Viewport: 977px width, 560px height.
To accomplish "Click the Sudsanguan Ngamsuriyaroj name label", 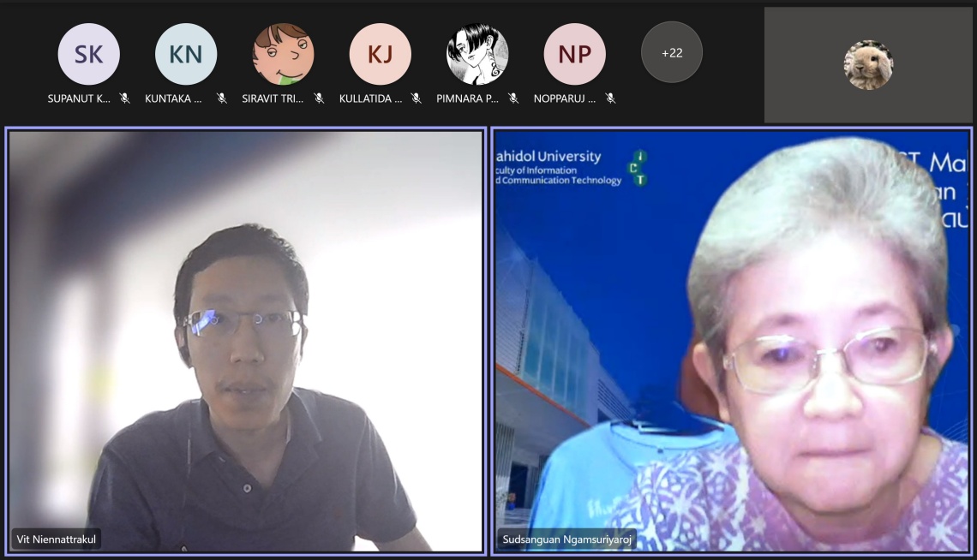I will pos(566,539).
